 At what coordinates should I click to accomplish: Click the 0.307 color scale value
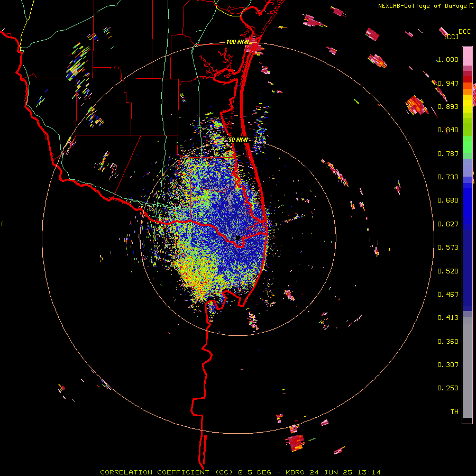click(x=448, y=365)
